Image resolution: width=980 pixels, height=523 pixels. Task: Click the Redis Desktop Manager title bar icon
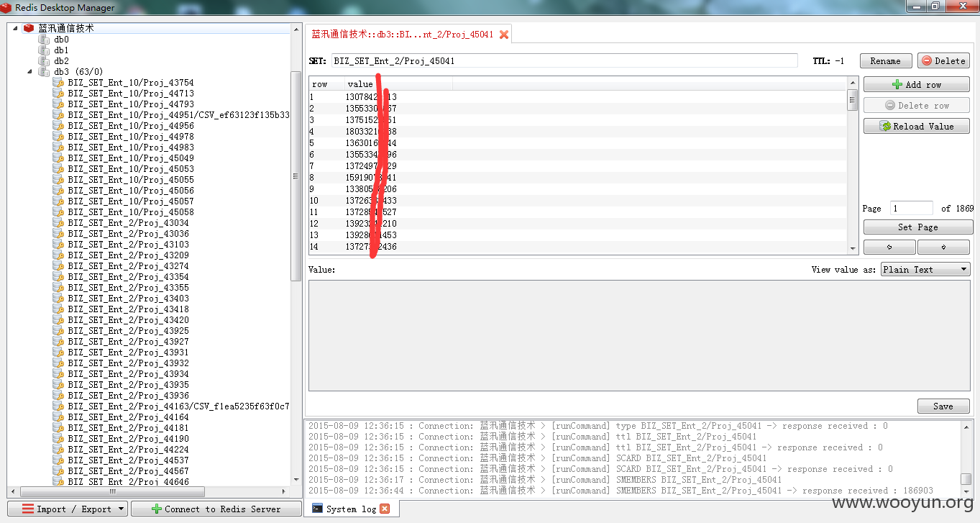coord(6,7)
